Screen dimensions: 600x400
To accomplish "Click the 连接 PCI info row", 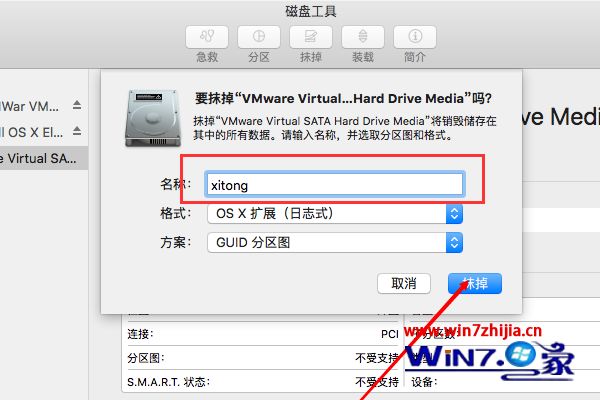I will click(x=263, y=334).
